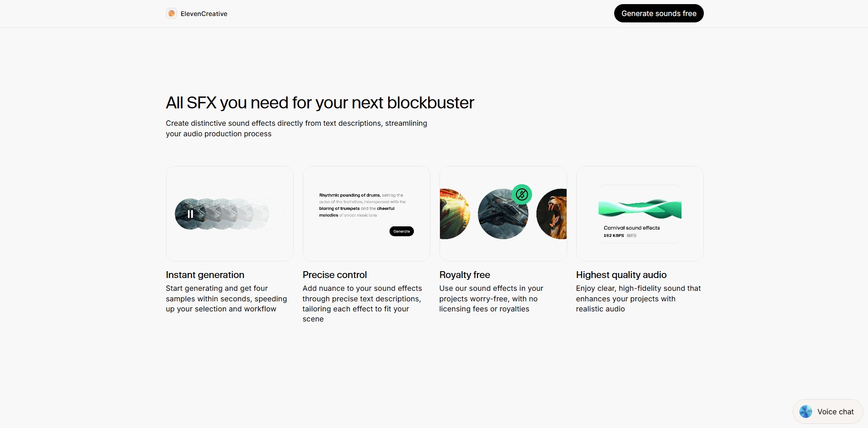Click the Precise control heading
This screenshot has width=868, height=428.
click(x=334, y=275)
